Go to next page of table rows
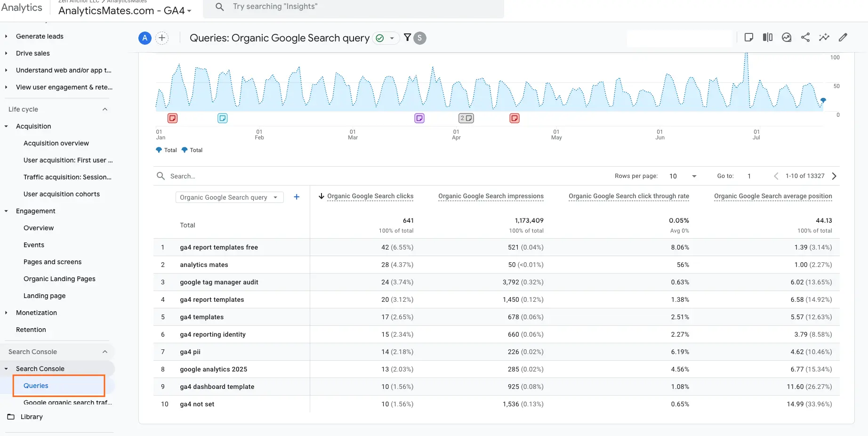868x436 pixels. click(834, 176)
